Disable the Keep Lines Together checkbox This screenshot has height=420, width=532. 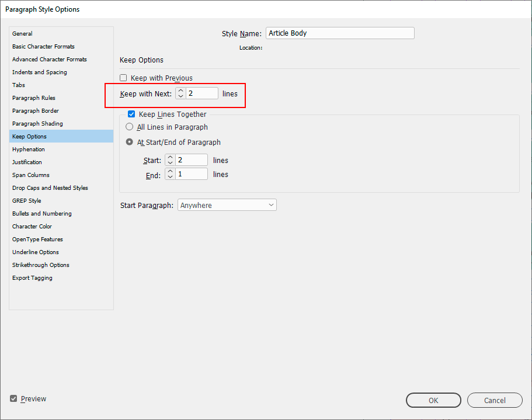[x=131, y=114]
